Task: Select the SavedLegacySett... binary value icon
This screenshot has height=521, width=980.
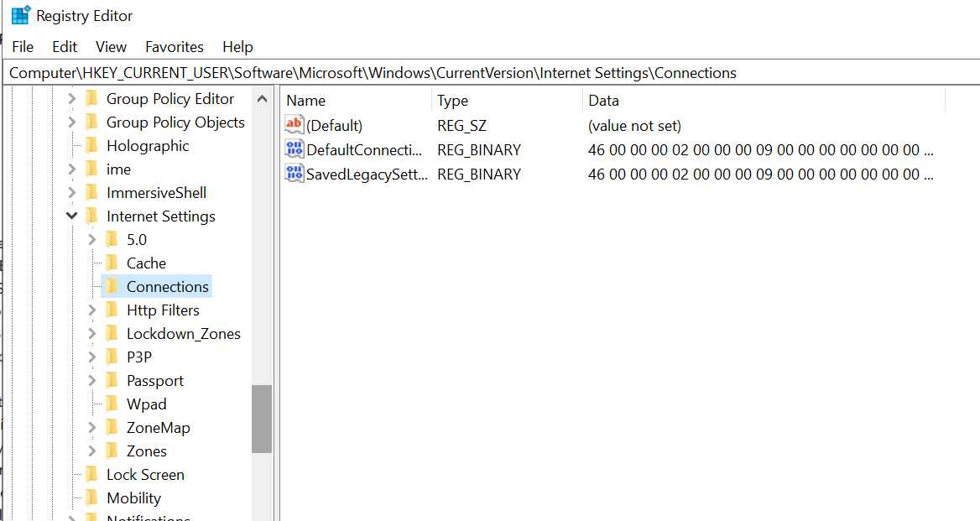Action: coord(294,173)
